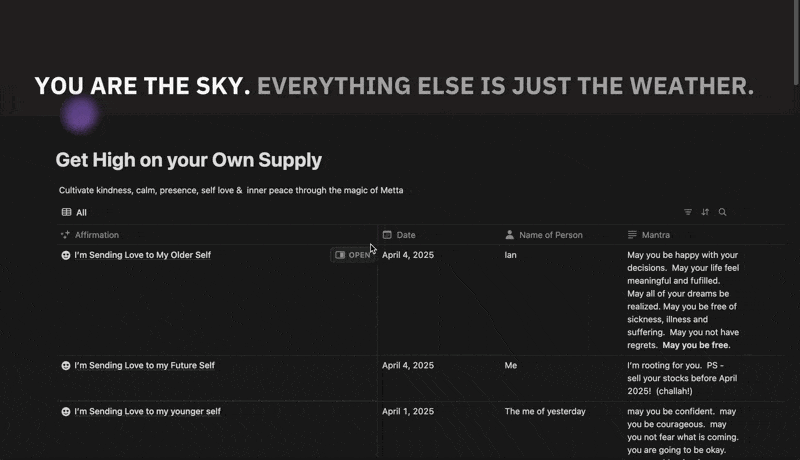
Task: Click the purple glowing orb
Action: pos(79,115)
